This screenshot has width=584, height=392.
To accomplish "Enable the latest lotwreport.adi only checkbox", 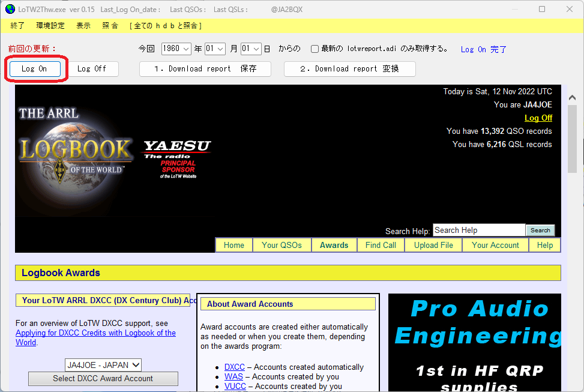I will (x=315, y=49).
